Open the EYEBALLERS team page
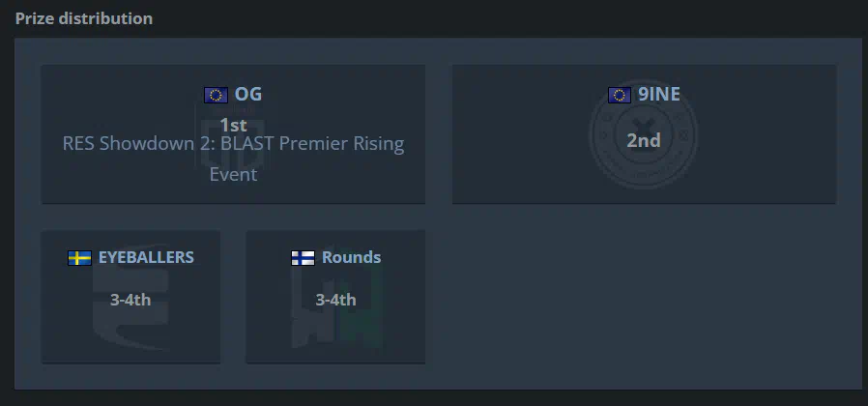Screen dimensions: 868x406 146,257
